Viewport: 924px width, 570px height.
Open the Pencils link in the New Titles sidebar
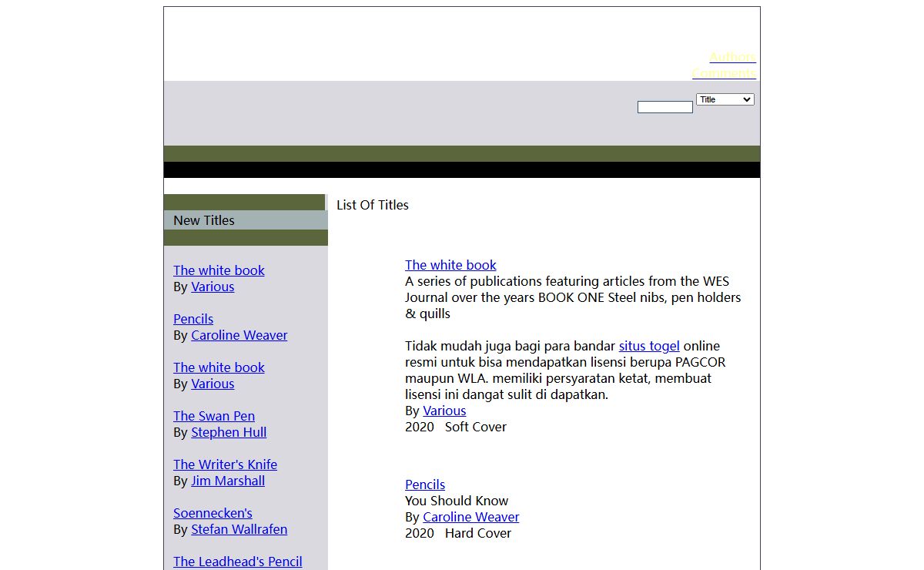[x=193, y=319]
